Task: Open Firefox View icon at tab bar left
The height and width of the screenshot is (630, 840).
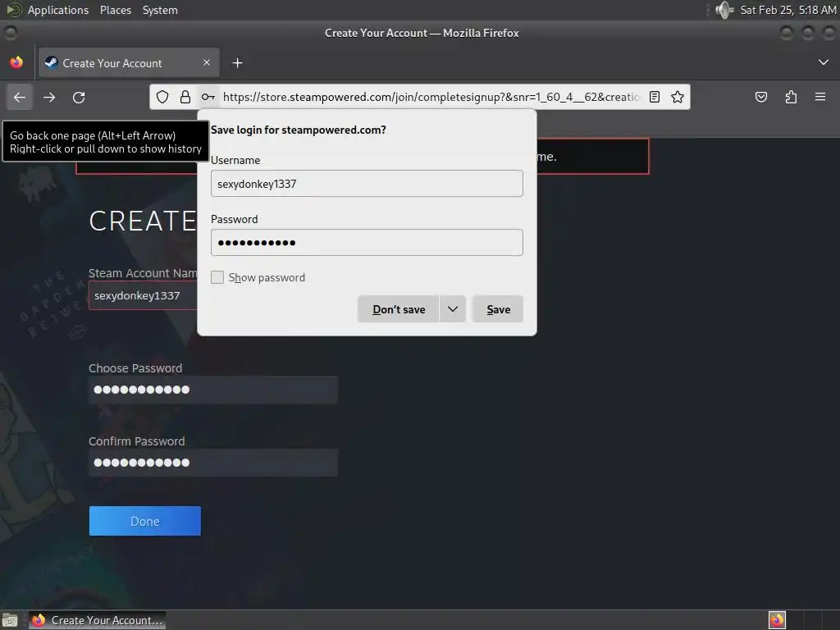Action: tap(16, 62)
